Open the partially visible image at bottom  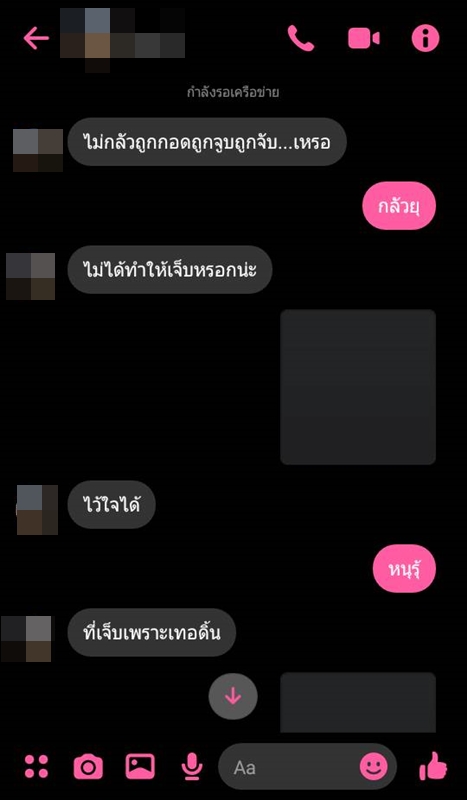tap(358, 703)
